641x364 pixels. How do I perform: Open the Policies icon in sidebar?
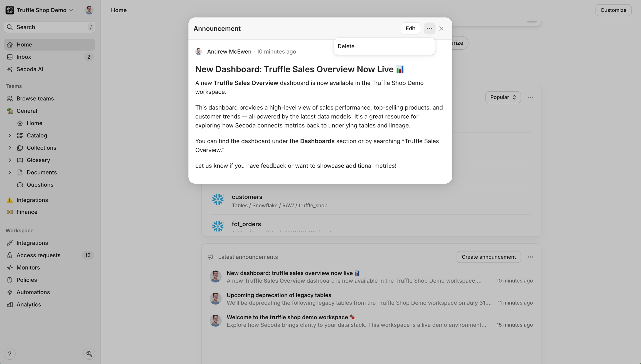click(x=10, y=280)
